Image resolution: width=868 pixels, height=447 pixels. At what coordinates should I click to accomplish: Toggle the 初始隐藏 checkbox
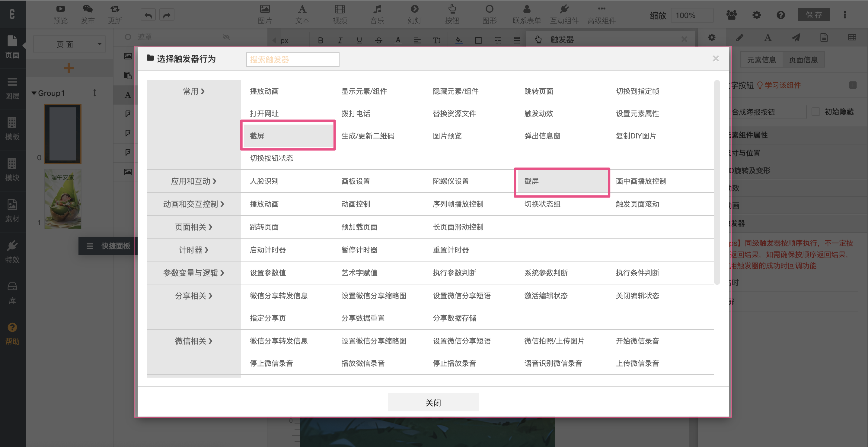(816, 112)
